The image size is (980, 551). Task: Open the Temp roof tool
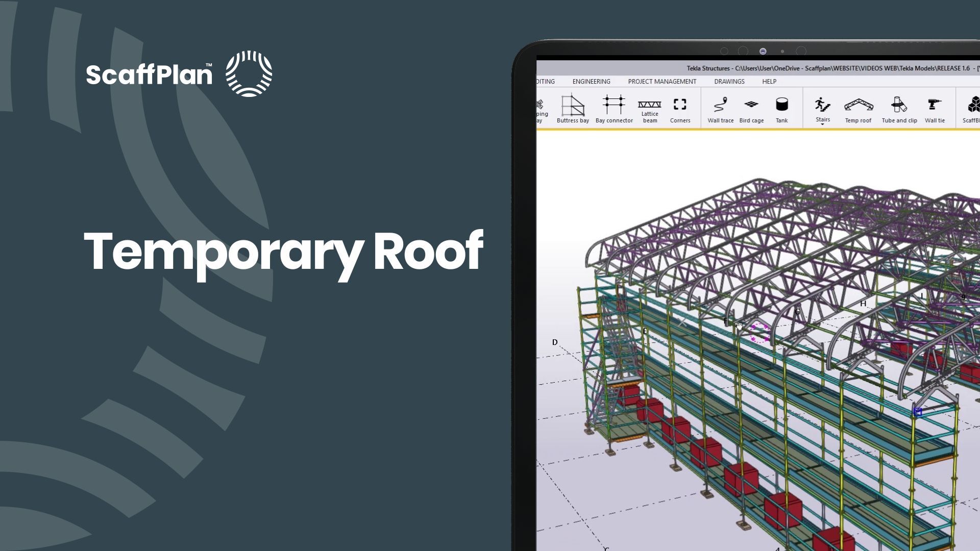(858, 110)
